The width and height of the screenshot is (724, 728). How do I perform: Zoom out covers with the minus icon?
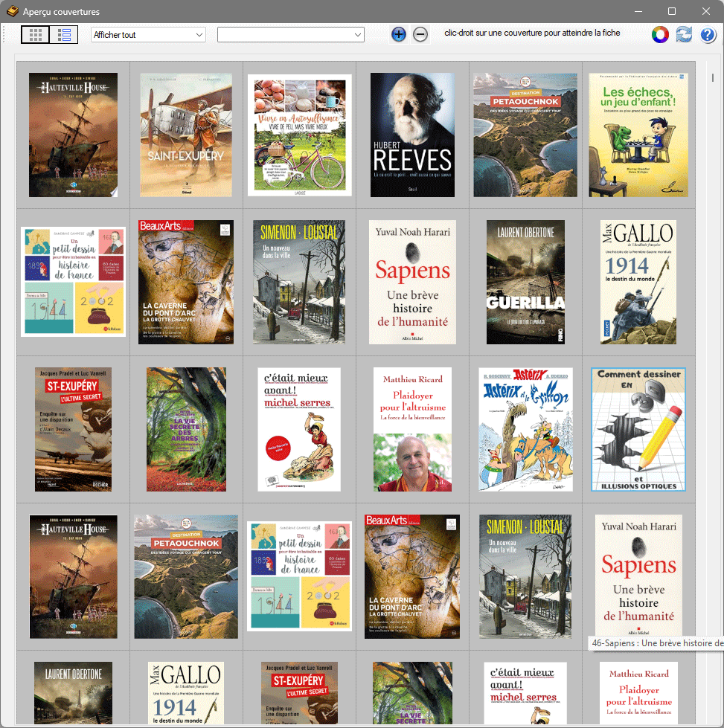point(420,34)
